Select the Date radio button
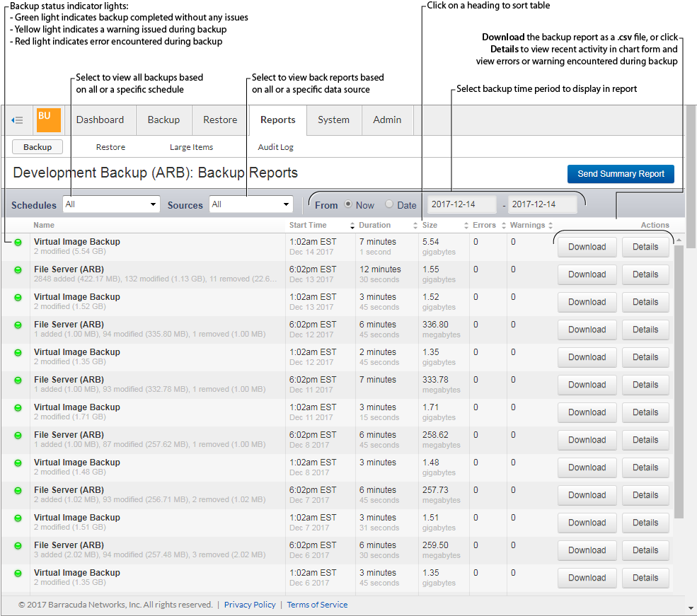This screenshot has width=697, height=616. [x=389, y=204]
